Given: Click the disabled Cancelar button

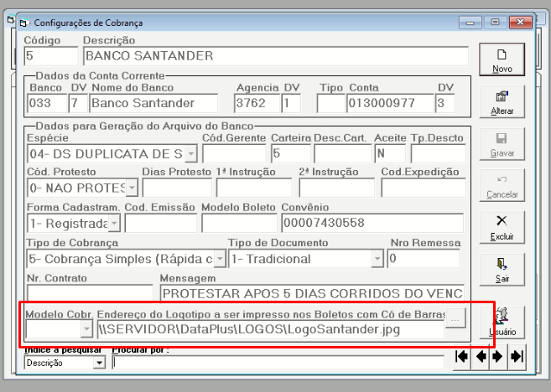Looking at the screenshot, I should pos(502,185).
